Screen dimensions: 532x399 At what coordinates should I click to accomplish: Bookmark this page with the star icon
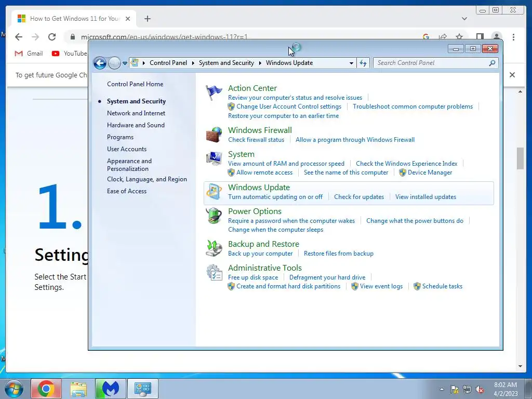pos(459,37)
